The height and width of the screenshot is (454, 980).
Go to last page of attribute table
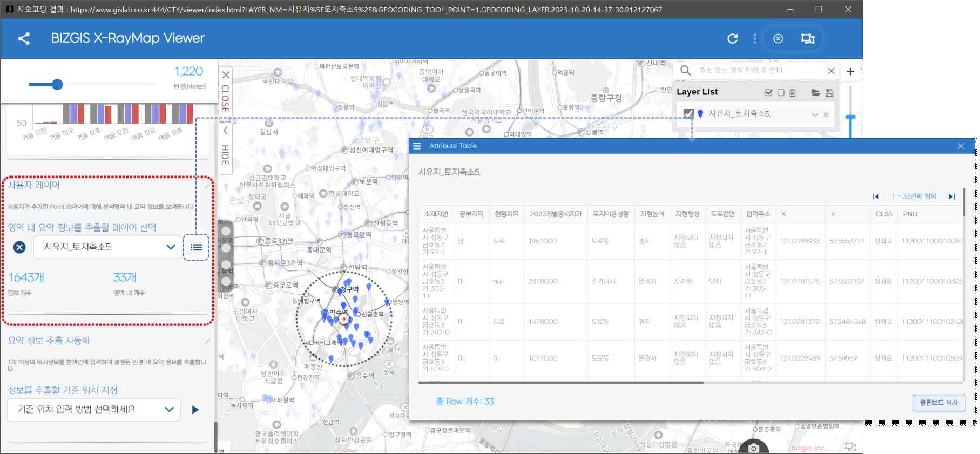point(952,196)
